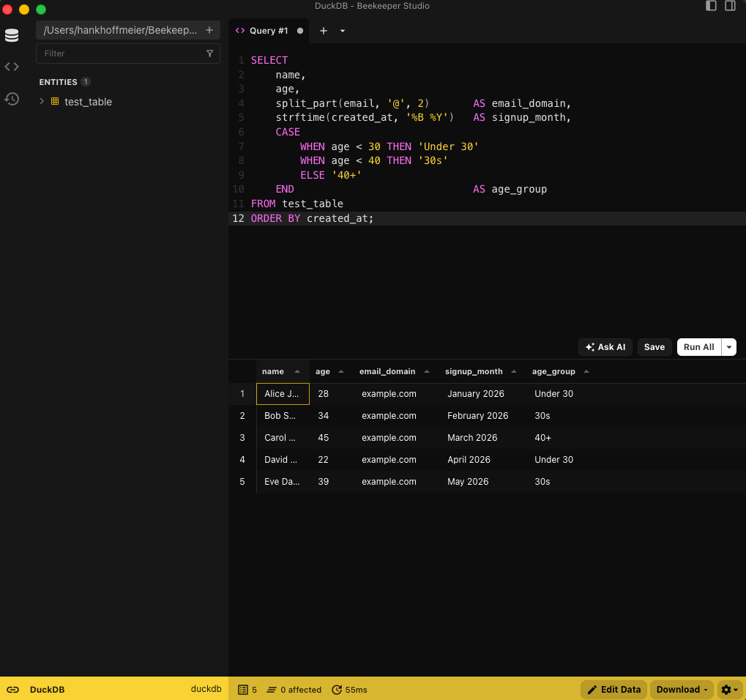The height and width of the screenshot is (700, 746).
Task: Toggle the primary sidebar panel icon
Action: tap(711, 6)
